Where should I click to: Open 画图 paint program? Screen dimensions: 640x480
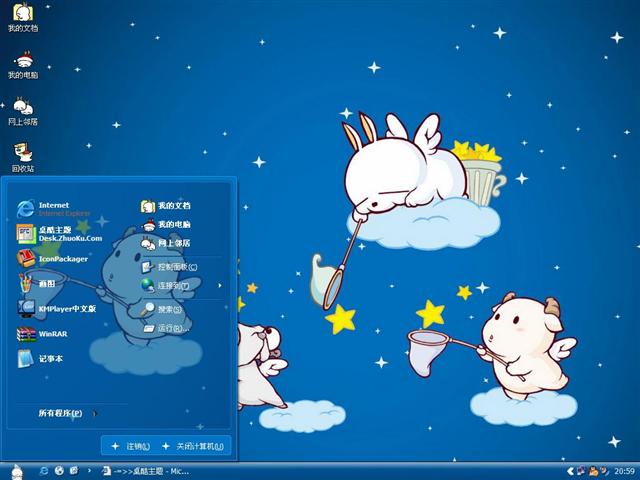(x=37, y=284)
